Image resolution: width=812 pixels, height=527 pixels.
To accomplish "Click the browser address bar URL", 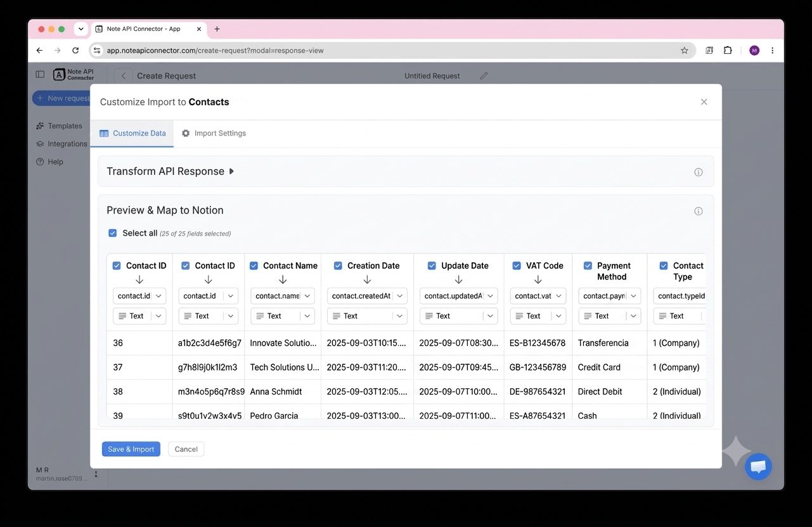I will [216, 51].
